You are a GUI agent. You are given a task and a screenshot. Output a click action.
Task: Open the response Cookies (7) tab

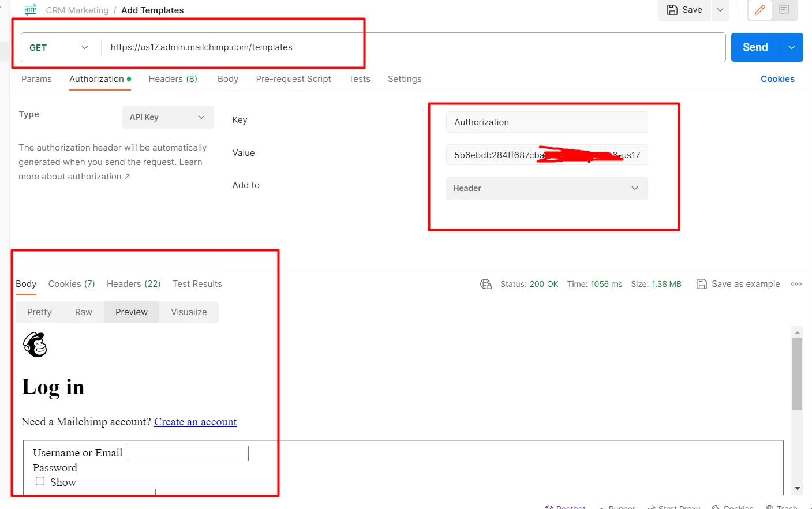point(72,284)
